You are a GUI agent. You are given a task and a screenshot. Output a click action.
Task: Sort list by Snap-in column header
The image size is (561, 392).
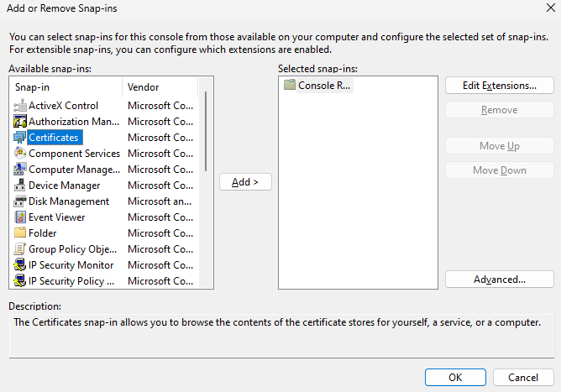point(67,87)
